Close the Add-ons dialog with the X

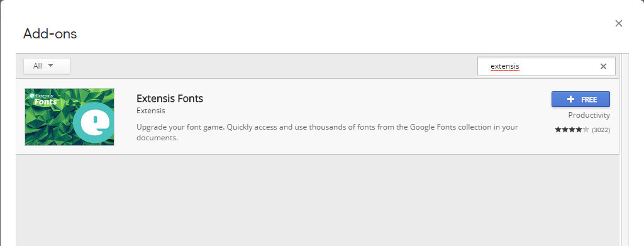[619, 23]
